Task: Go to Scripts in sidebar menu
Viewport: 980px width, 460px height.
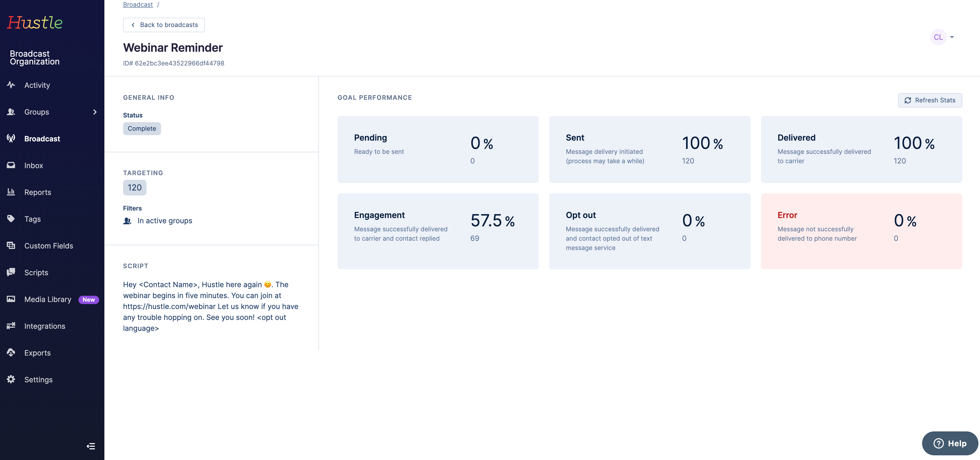Action: tap(36, 273)
